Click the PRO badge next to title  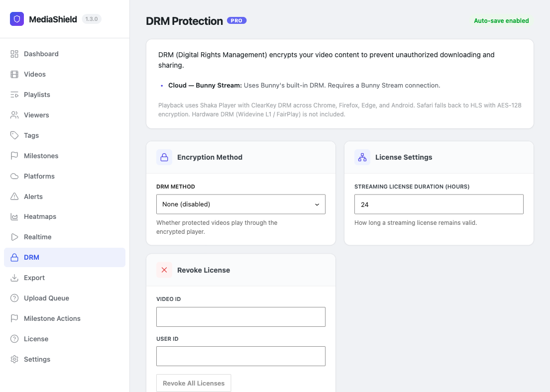(x=237, y=21)
